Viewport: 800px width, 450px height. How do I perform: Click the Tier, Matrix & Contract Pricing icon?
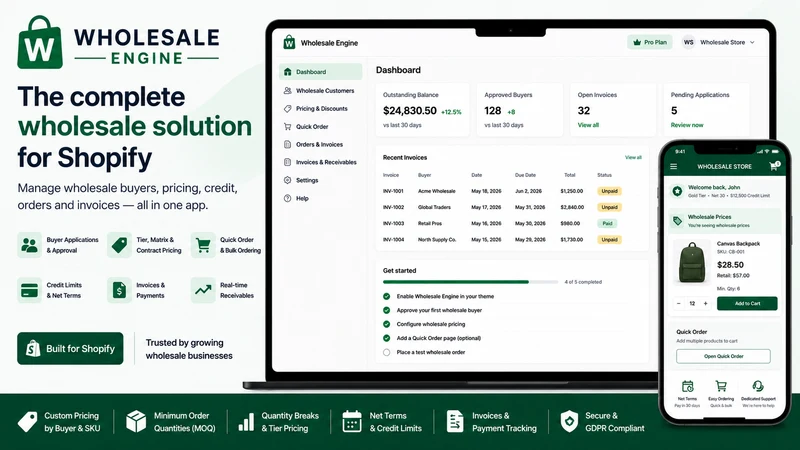coord(119,245)
